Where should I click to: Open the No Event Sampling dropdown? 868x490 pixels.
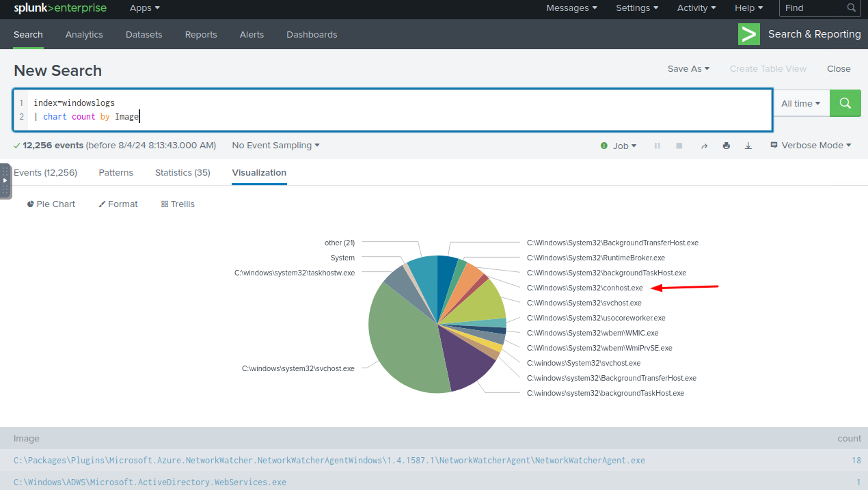(275, 146)
